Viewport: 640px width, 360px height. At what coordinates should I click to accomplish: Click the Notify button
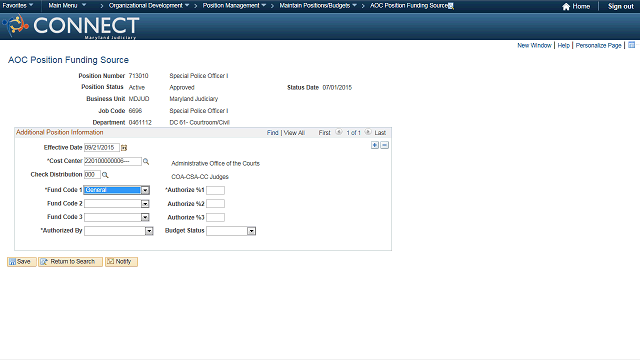(x=121, y=262)
